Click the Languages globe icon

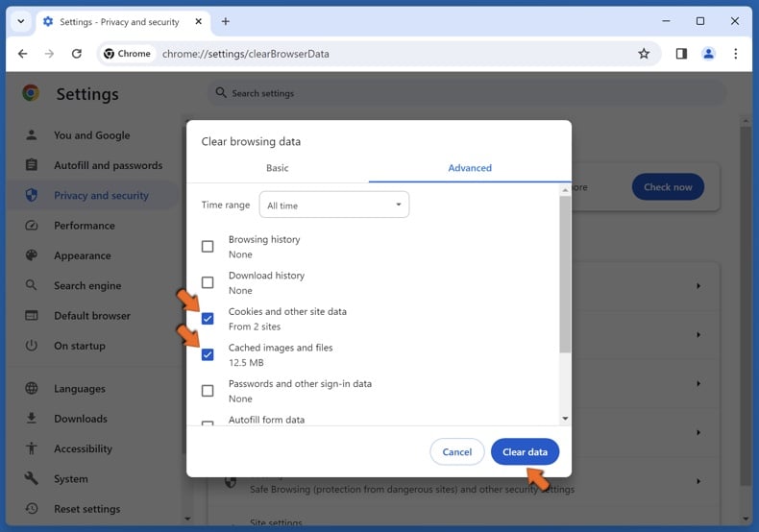(x=32, y=388)
